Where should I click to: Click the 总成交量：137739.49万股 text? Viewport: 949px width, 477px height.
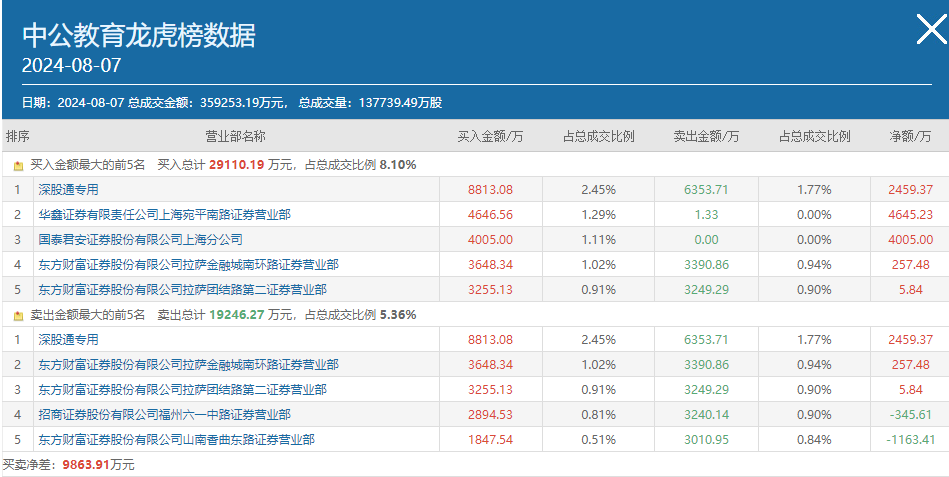370,102
